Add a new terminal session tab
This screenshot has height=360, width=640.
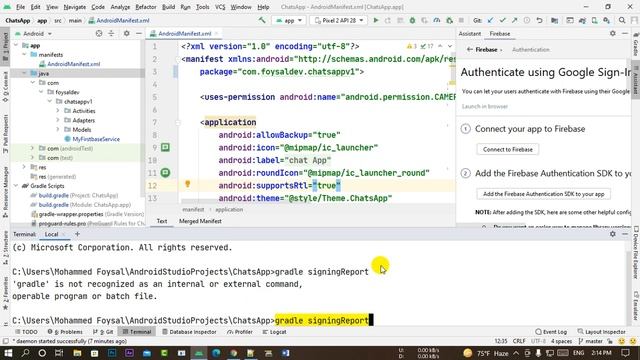(77, 234)
